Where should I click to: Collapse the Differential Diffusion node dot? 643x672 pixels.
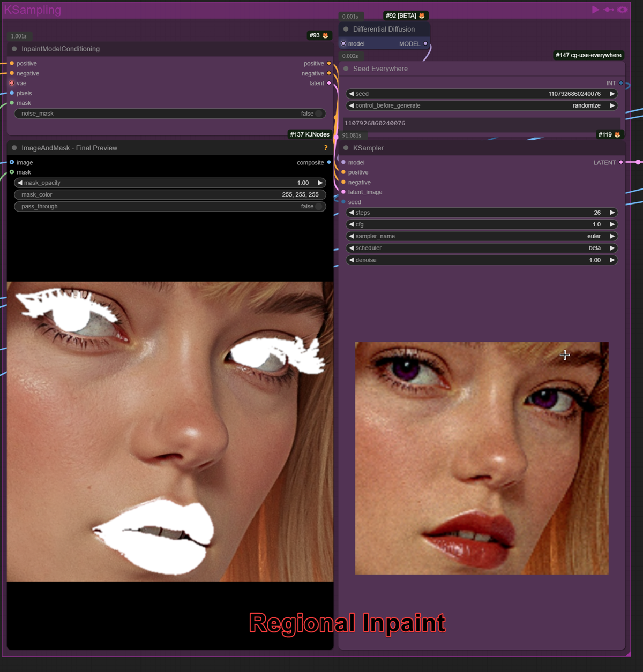(346, 29)
